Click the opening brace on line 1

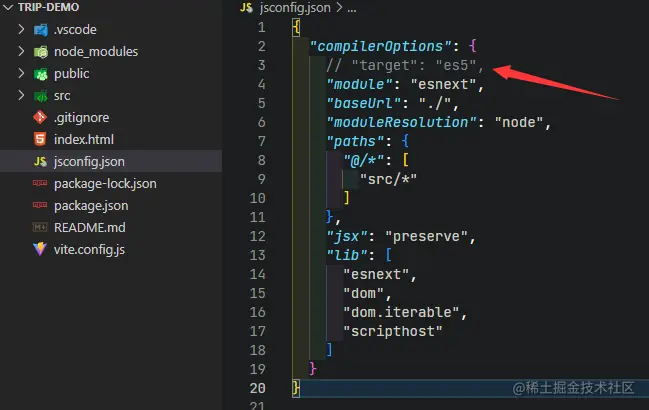coord(296,28)
